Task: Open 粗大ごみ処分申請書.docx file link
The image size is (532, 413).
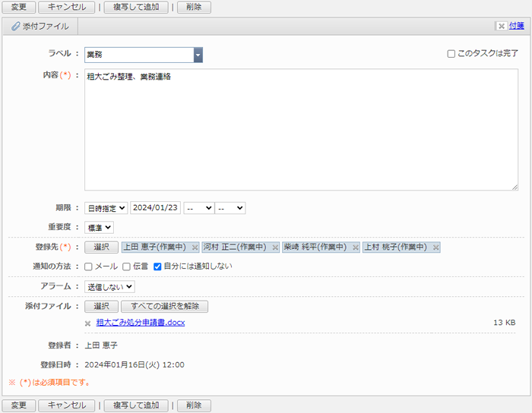Action: coord(141,323)
